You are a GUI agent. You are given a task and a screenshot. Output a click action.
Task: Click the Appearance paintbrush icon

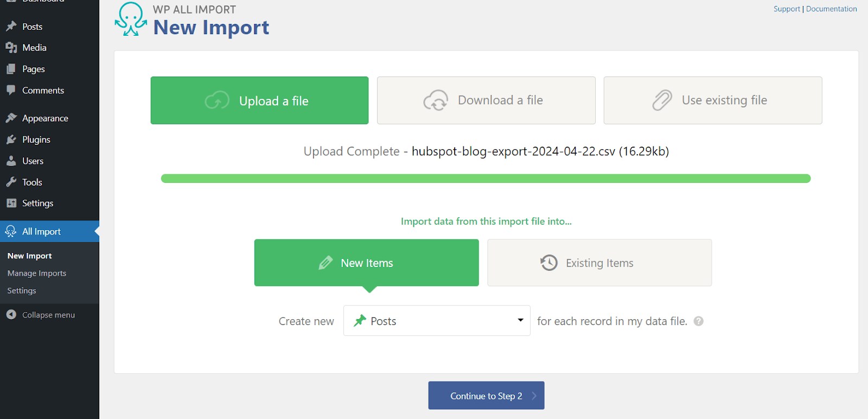pyautogui.click(x=11, y=118)
